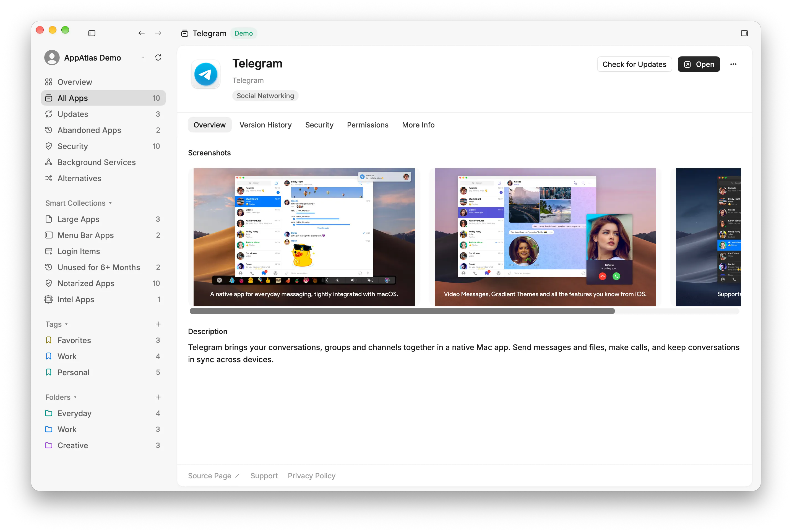Switch to the Version History tab
Viewport: 792px width, 532px height.
click(265, 125)
